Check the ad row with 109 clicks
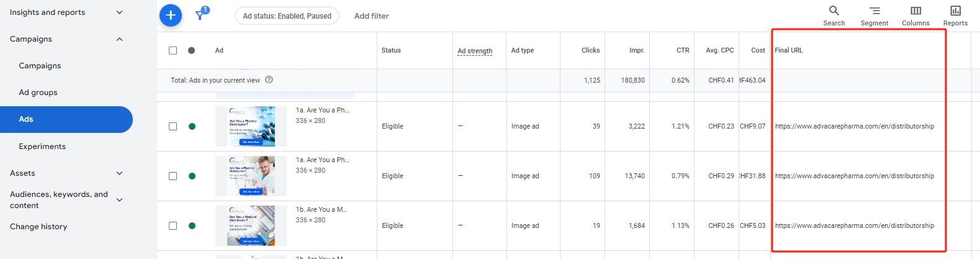This screenshot has height=259, width=980. (x=173, y=176)
